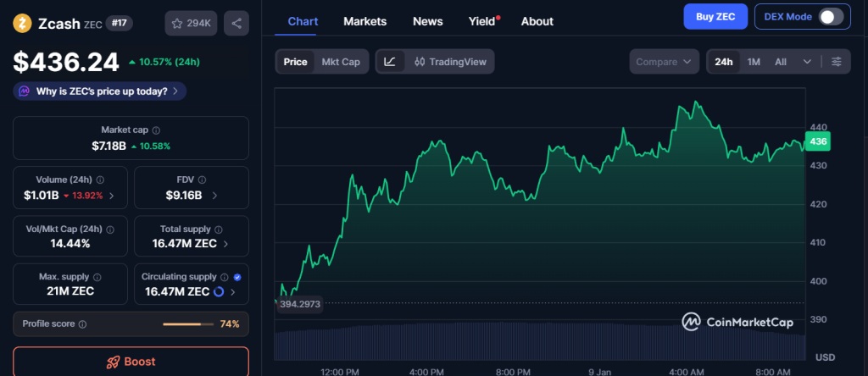Screen dimensions: 868x376
Task: Click the Buy ZEC button
Action: tap(715, 17)
